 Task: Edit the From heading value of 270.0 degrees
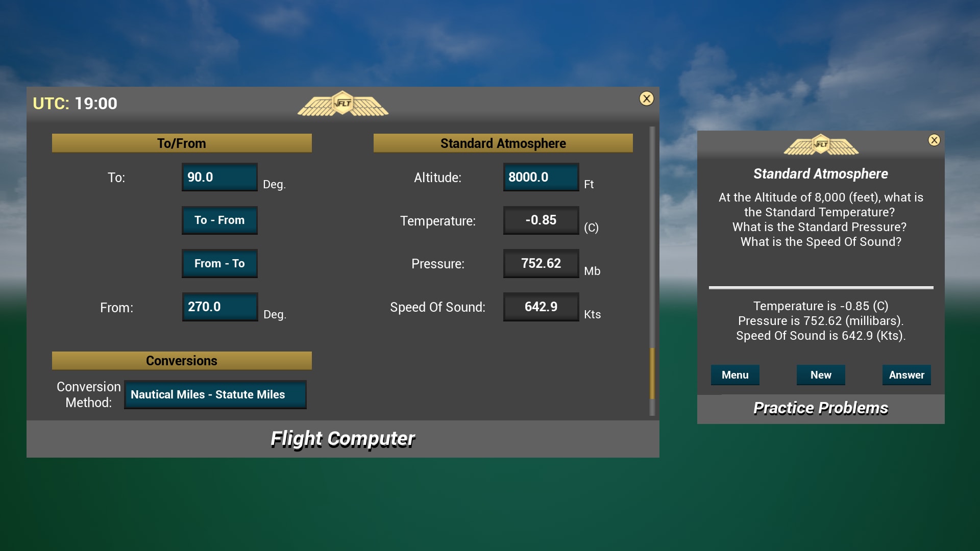tap(219, 307)
